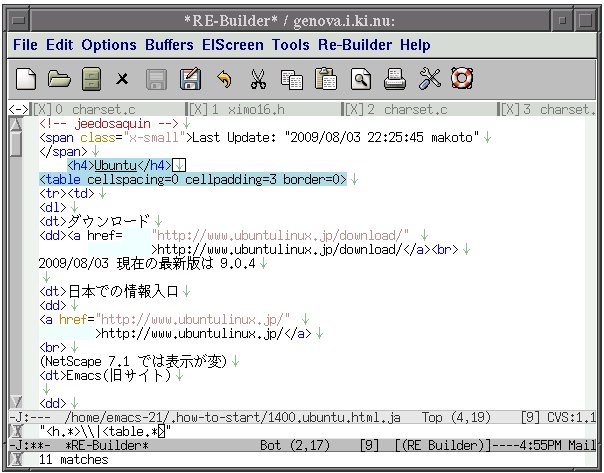Undo with the curved arrow icon

click(x=225, y=79)
